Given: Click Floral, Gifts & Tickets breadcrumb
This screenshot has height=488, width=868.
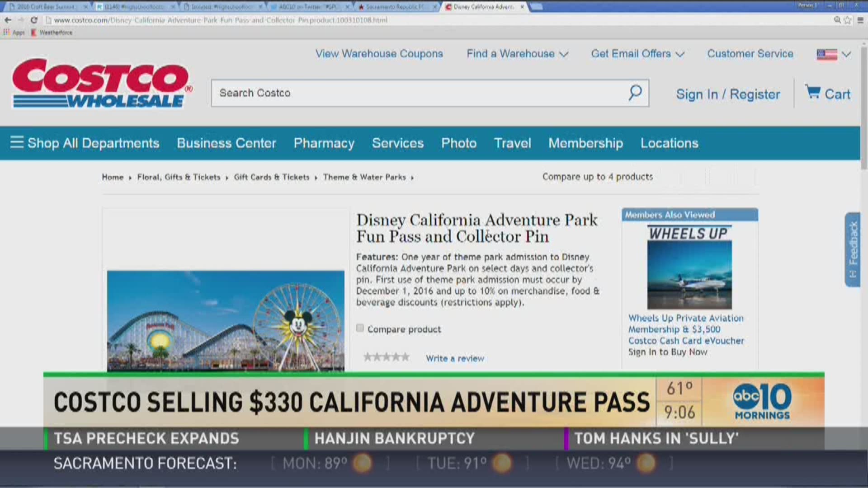Looking at the screenshot, I should coord(179,177).
